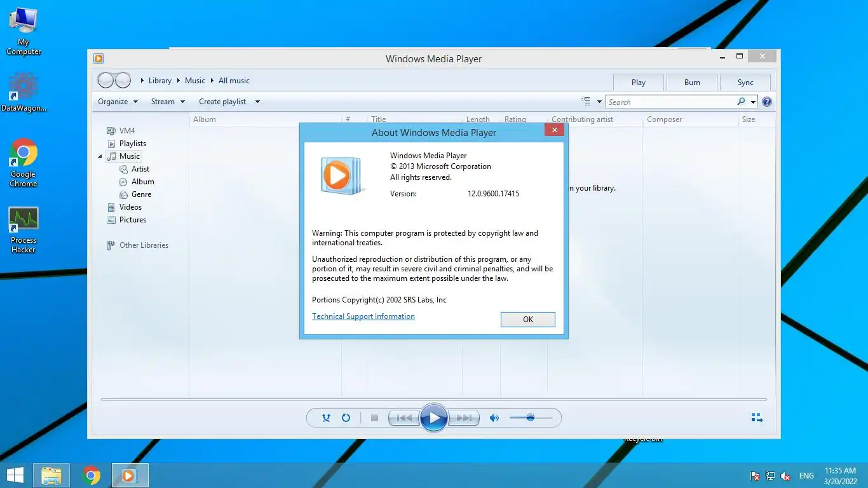Click the Next track button
868x488 pixels.
coord(464,418)
